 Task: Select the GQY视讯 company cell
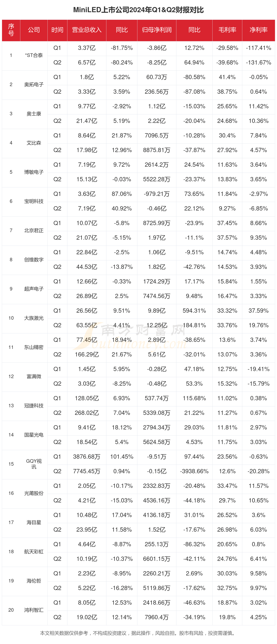[34, 464]
